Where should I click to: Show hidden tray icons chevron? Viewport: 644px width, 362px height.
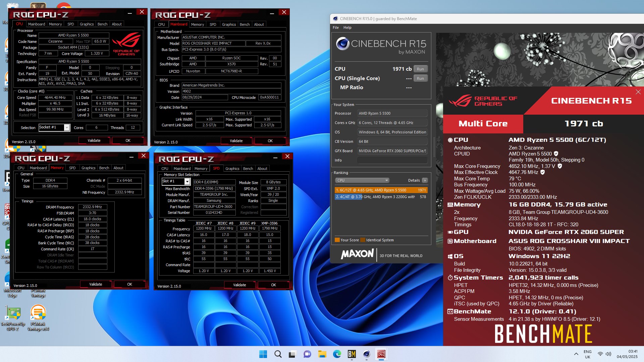576,354
